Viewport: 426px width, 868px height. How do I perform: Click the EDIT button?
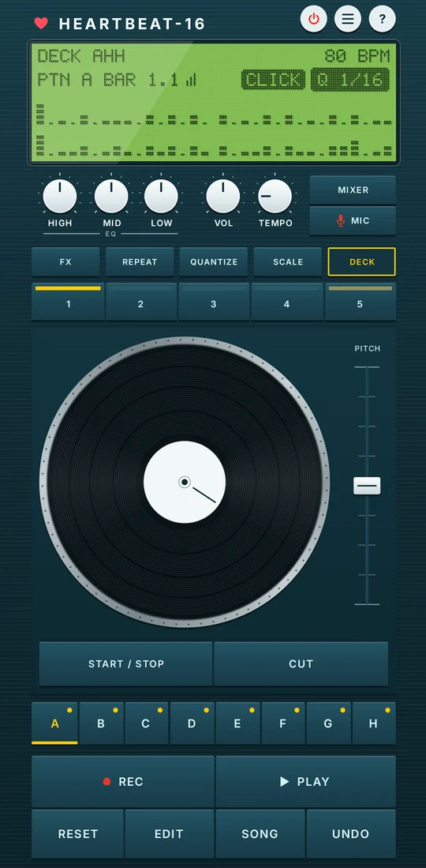(x=169, y=834)
